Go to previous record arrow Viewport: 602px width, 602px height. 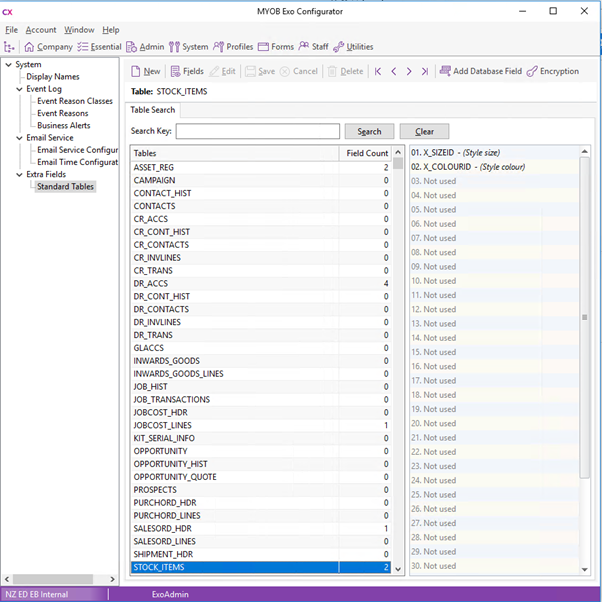(x=394, y=71)
